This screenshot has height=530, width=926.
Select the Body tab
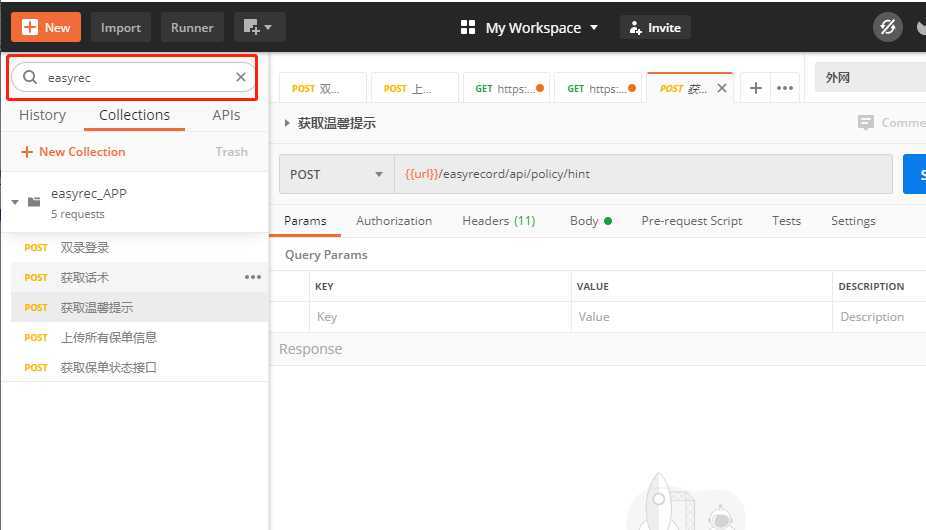[591, 221]
